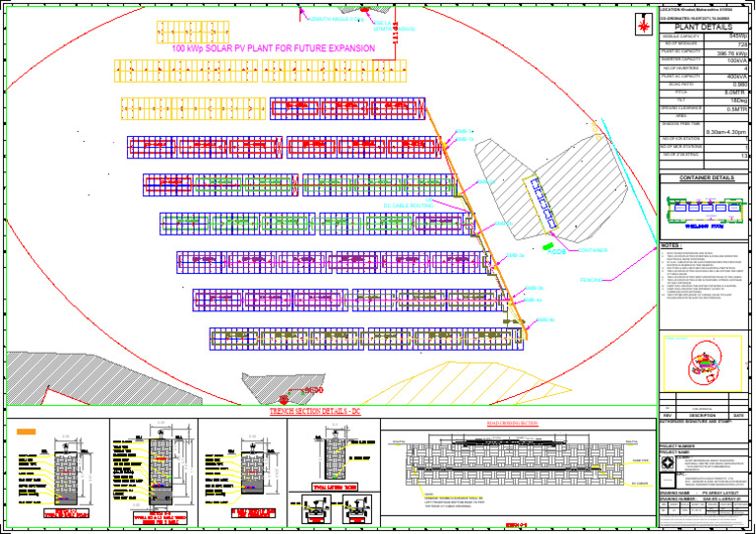Select the 'DC CABLE ROUTING' label
This screenshot has width=756, height=534.
[x=409, y=206]
